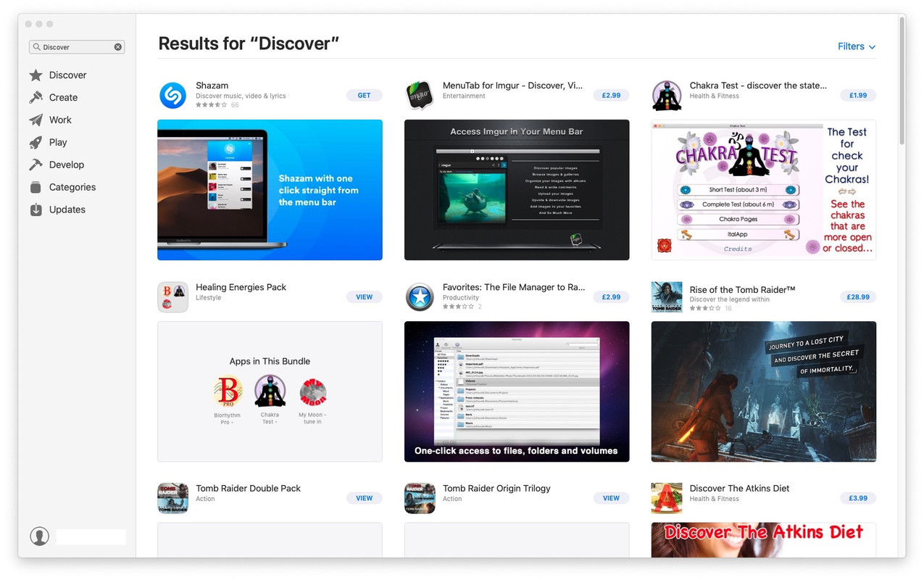The height and width of the screenshot is (580, 924).
Task: Buy Chakra Test for £1.99
Action: (858, 95)
